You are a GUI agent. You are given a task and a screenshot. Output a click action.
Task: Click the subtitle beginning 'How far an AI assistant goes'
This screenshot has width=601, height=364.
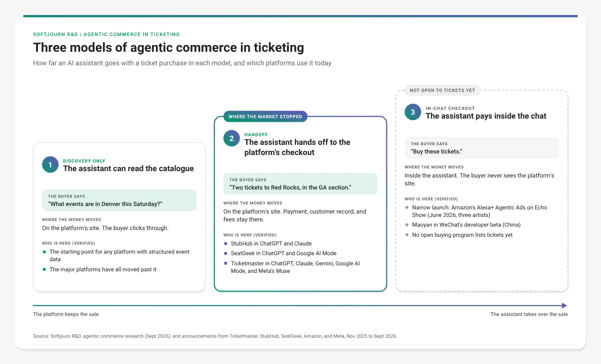182,63
